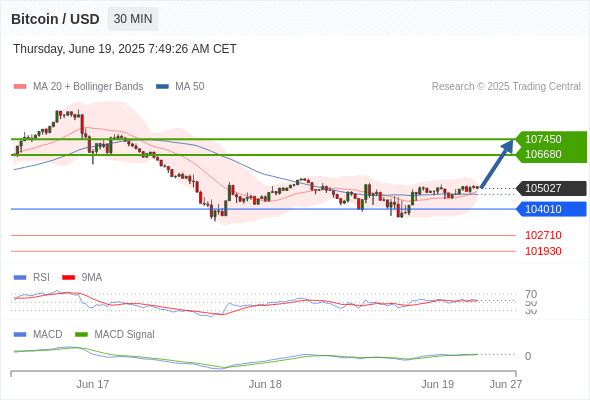Click the 104010 blue pivot label
The width and height of the screenshot is (590, 400).
tap(552, 209)
